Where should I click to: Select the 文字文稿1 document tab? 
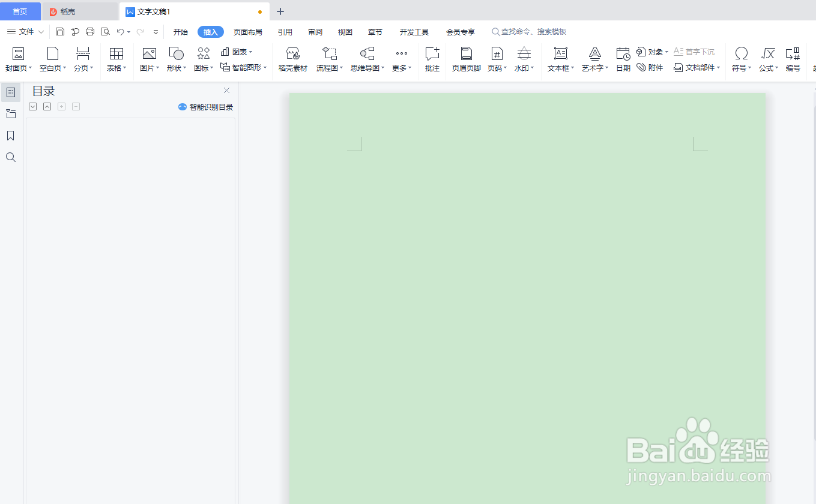[194, 11]
